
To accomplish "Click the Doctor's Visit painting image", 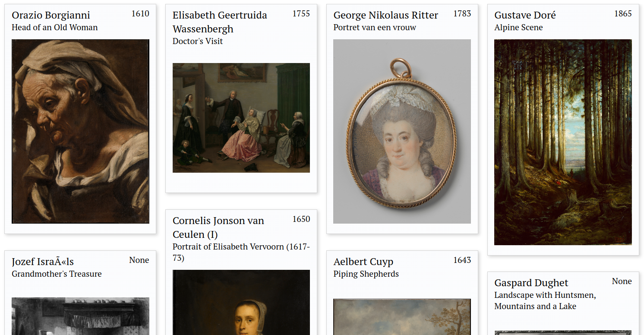I will pyautogui.click(x=241, y=118).
